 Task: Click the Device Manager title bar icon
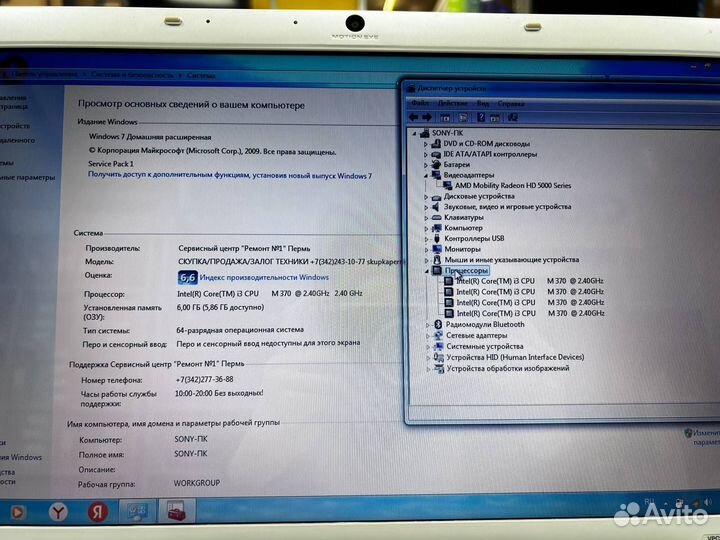[x=412, y=88]
